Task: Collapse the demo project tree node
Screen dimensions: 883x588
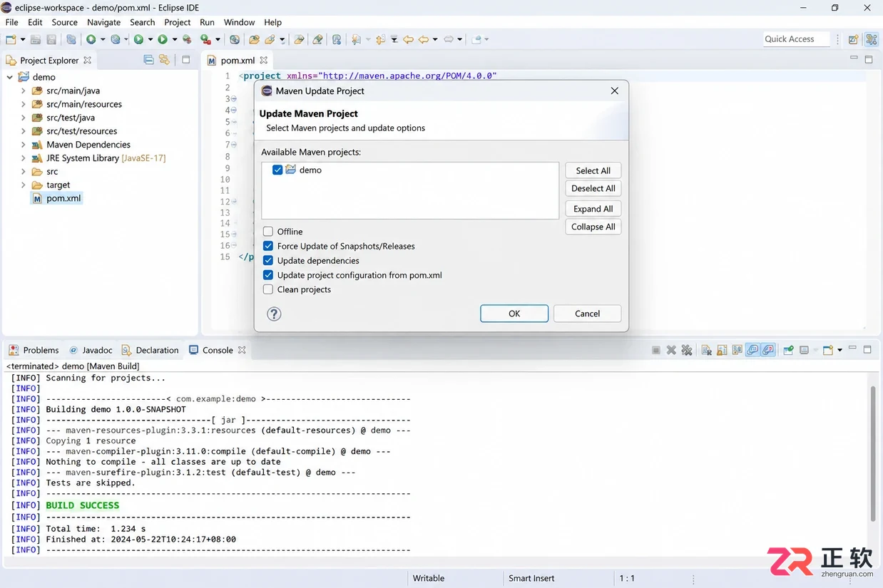Action: click(9, 77)
